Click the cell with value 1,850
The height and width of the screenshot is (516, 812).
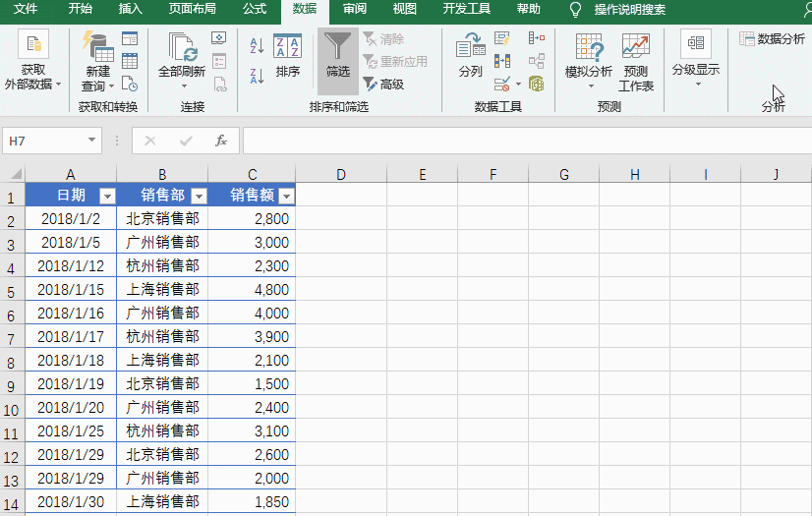[252, 501]
